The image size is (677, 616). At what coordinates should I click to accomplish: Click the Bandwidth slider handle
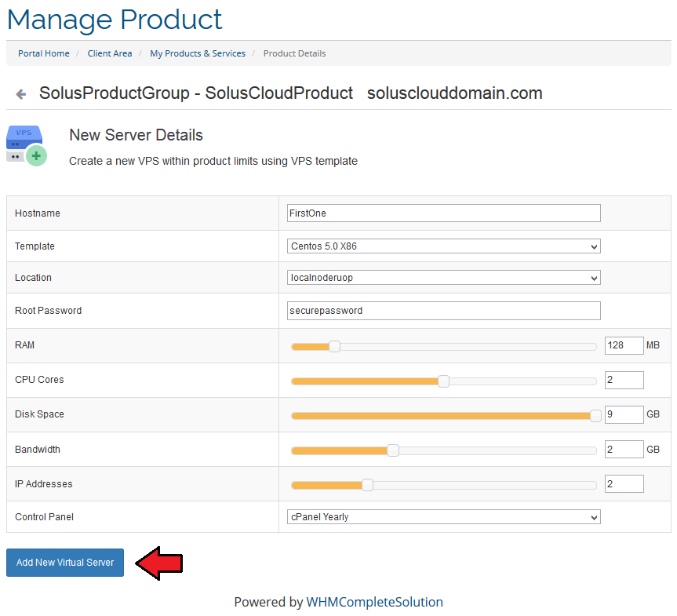click(x=393, y=450)
